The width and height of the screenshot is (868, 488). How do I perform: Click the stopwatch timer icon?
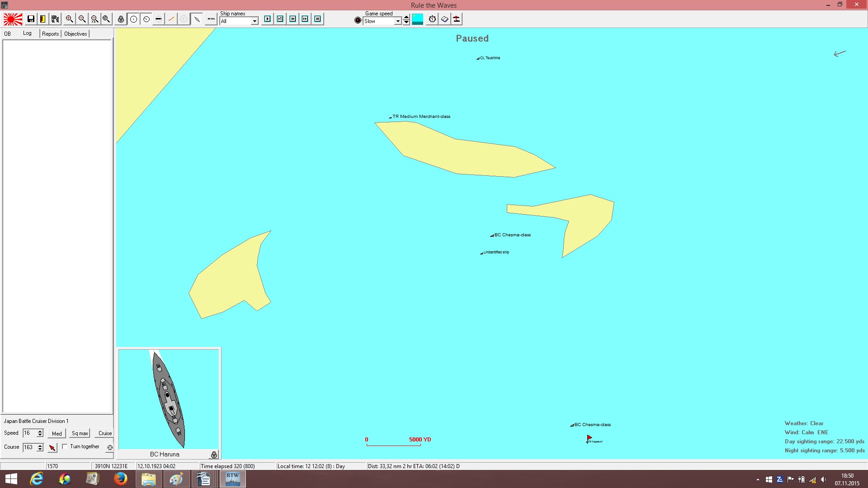(x=433, y=19)
